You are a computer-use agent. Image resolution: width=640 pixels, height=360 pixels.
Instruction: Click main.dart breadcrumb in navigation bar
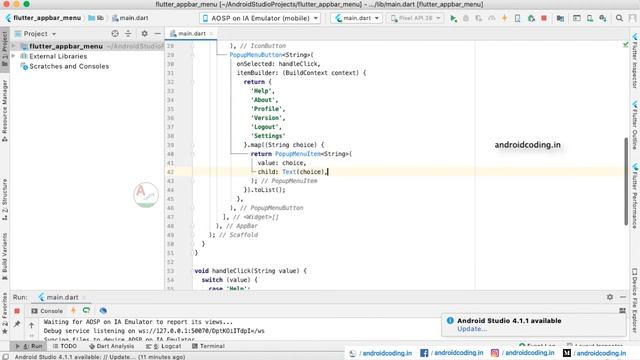point(130,18)
